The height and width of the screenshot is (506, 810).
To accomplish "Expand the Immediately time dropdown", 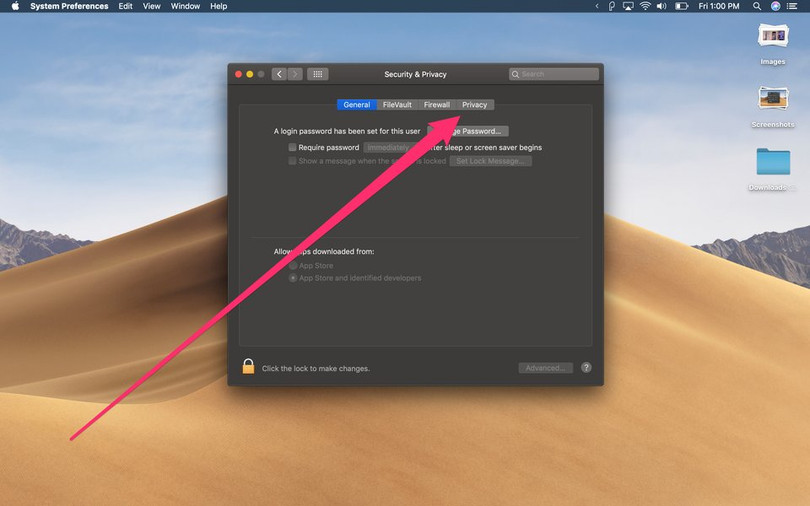I will (386, 147).
